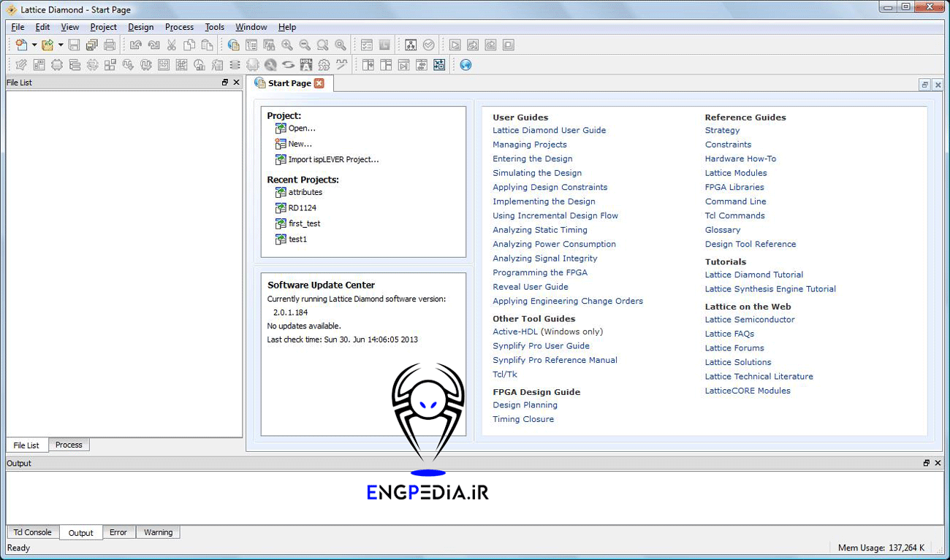Open Simulating the Design link
Viewport: 950px width, 560px height.
tap(537, 173)
